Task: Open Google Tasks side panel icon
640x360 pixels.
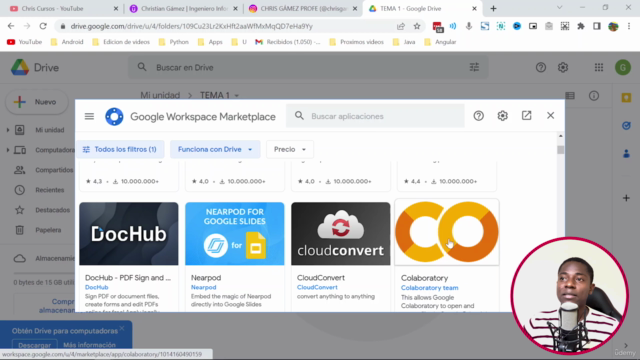Action: (x=626, y=126)
